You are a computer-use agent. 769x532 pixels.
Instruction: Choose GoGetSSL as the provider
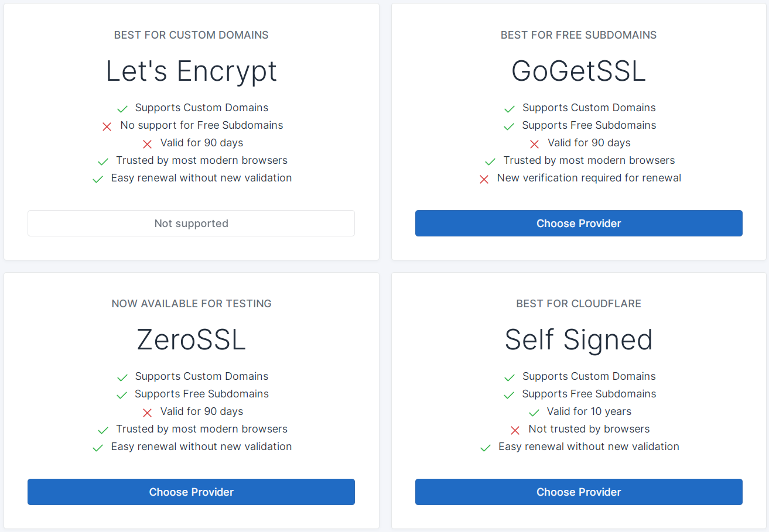click(x=579, y=224)
